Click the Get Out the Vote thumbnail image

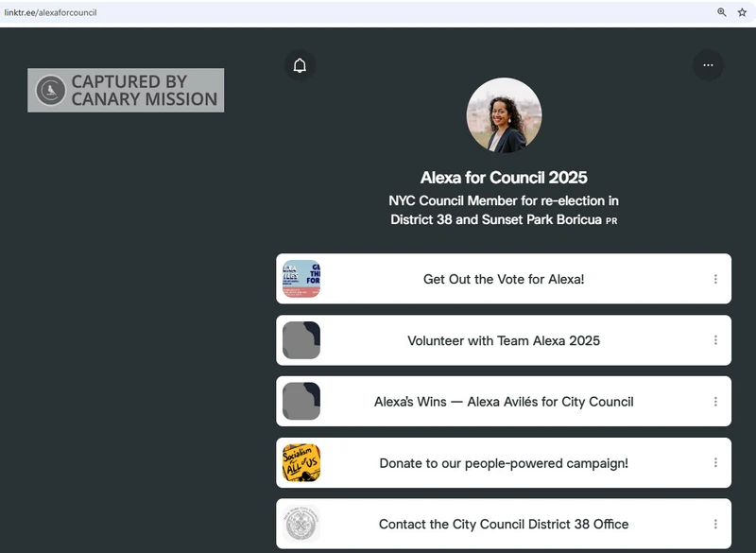point(301,279)
